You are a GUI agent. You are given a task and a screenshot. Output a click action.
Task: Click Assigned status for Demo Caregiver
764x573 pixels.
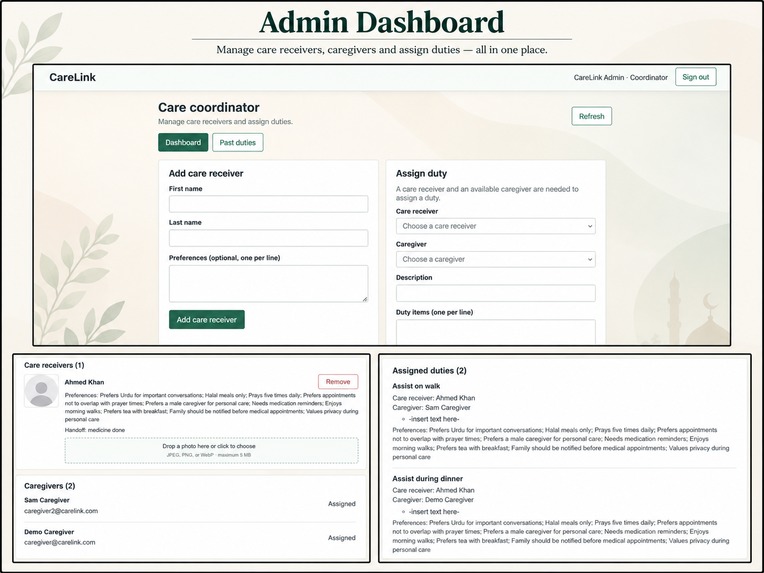(x=342, y=538)
